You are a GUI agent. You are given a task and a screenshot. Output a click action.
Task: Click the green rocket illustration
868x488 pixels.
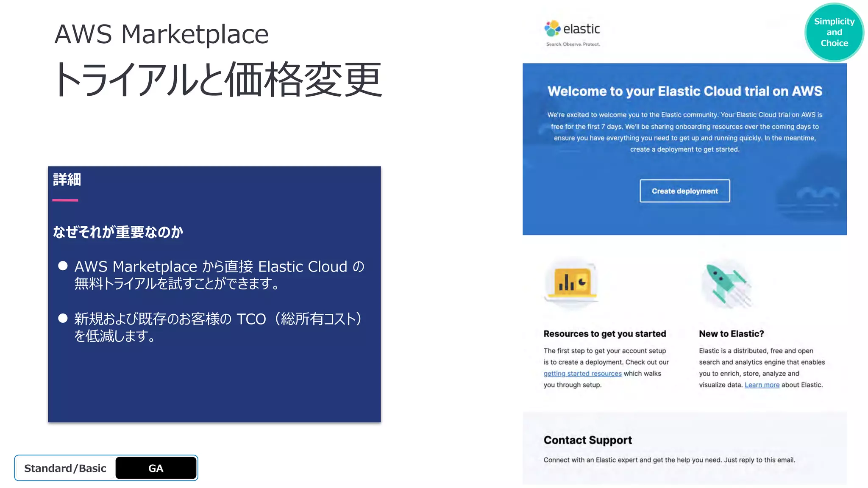coord(726,284)
